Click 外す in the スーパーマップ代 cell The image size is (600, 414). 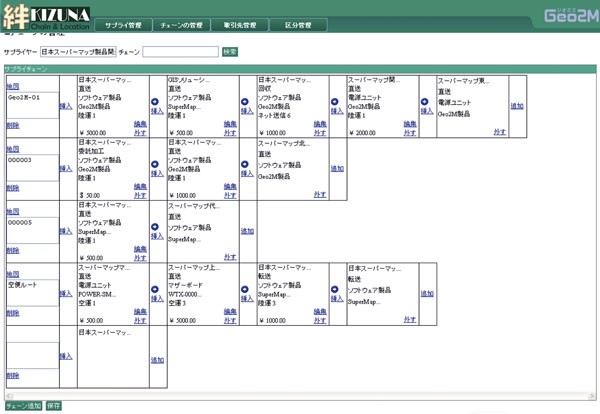230,257
